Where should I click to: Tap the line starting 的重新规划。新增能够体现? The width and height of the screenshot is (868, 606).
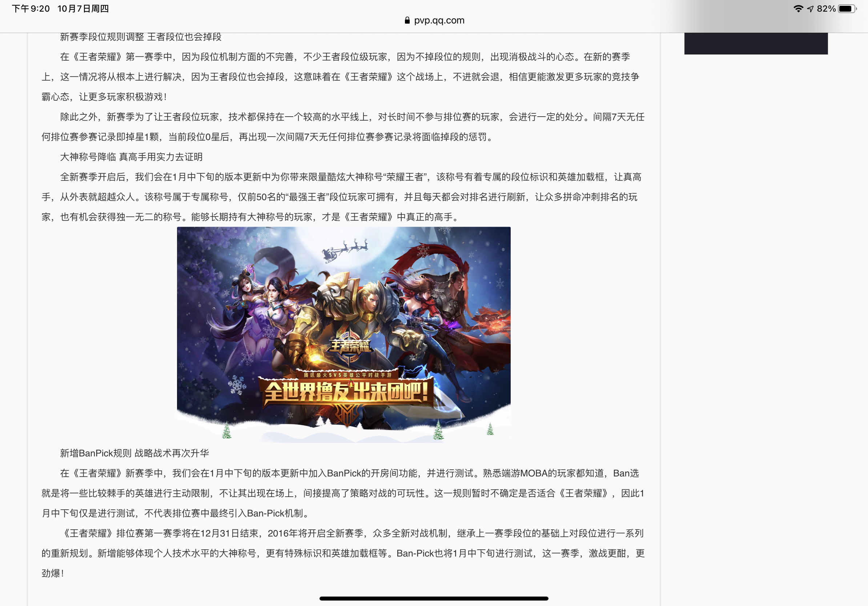pyautogui.click(x=343, y=553)
